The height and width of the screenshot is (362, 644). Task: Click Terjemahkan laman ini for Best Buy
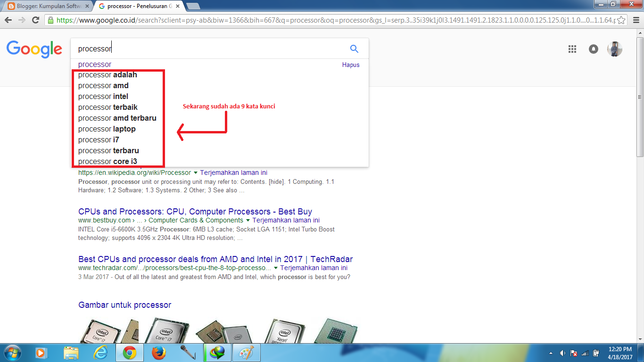coord(286,221)
